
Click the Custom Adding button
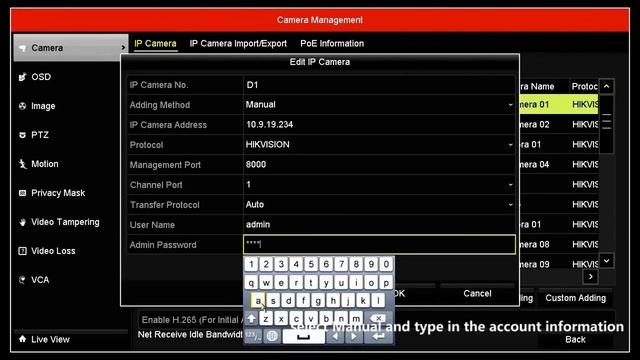click(576, 298)
